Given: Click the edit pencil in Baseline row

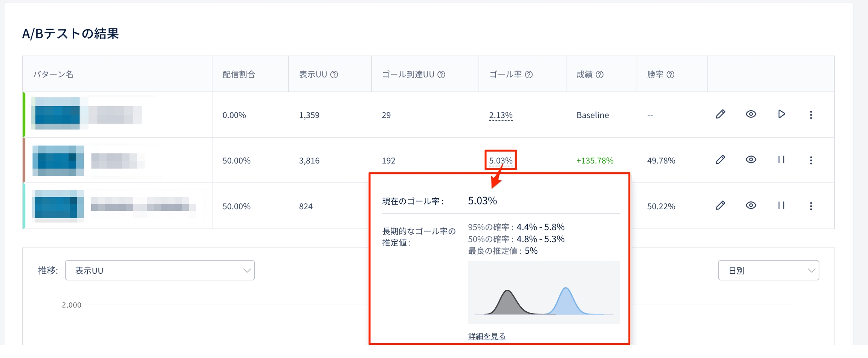Looking at the screenshot, I should click(720, 114).
